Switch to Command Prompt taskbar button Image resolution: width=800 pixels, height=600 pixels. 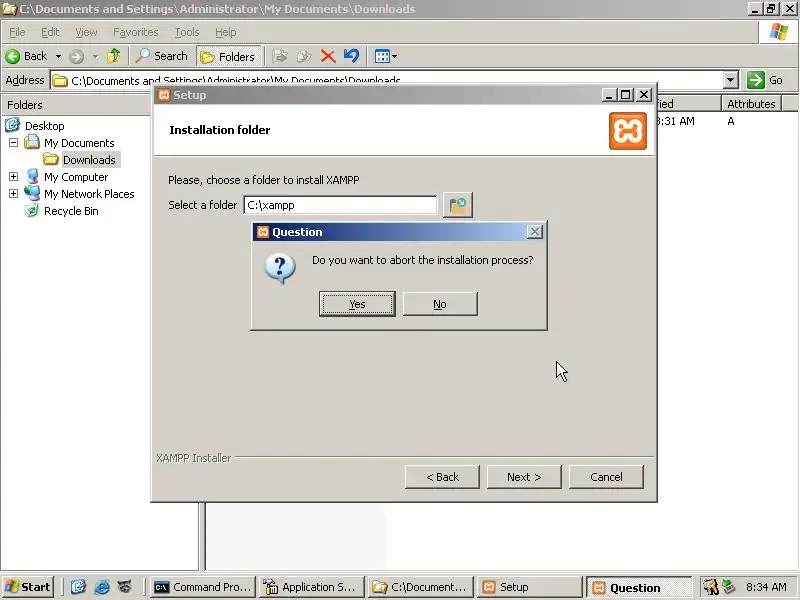203,587
